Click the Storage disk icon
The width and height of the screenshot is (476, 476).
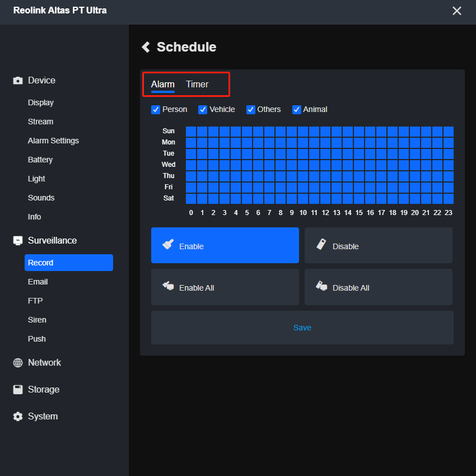(x=18, y=390)
